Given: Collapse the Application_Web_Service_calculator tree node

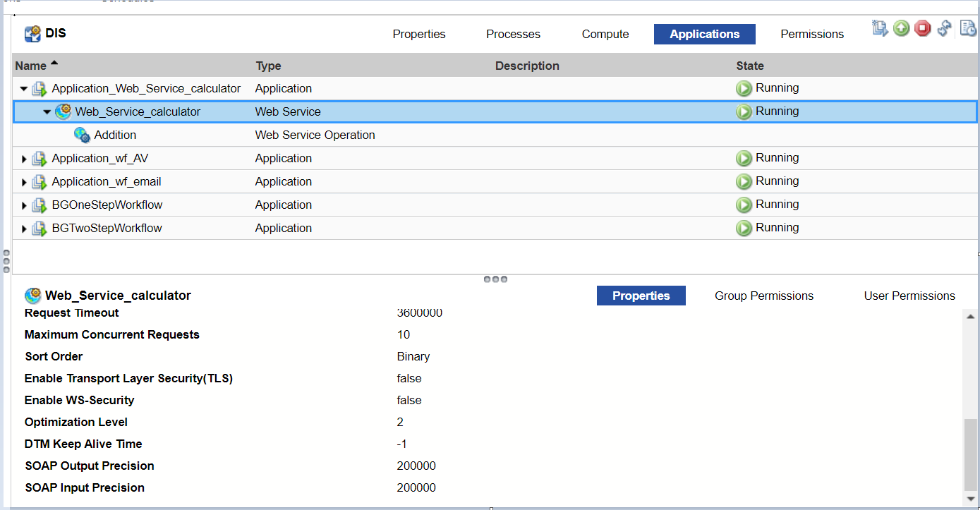Looking at the screenshot, I should click(x=24, y=89).
